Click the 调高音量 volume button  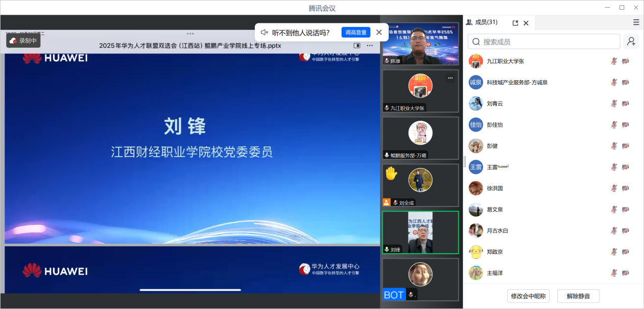click(356, 32)
